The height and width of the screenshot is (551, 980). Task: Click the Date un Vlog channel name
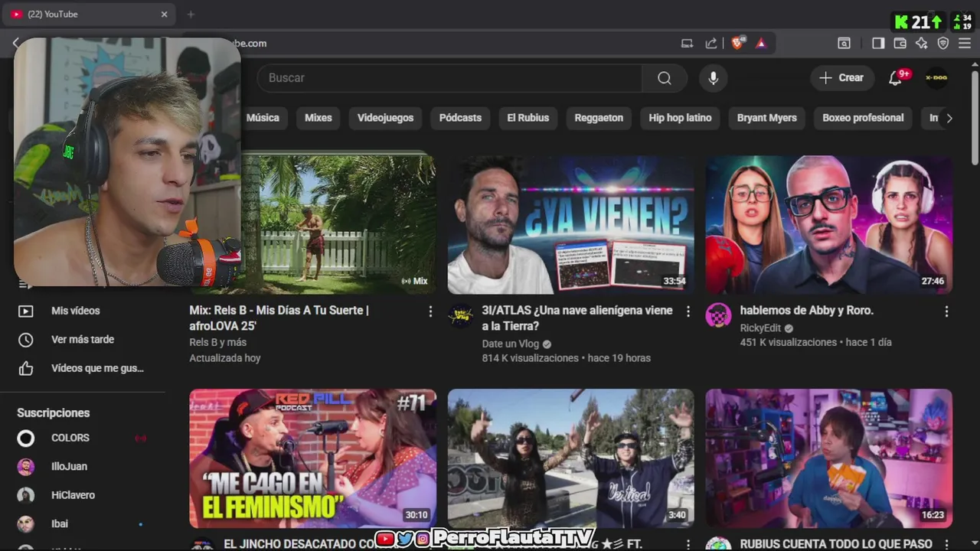click(x=510, y=344)
